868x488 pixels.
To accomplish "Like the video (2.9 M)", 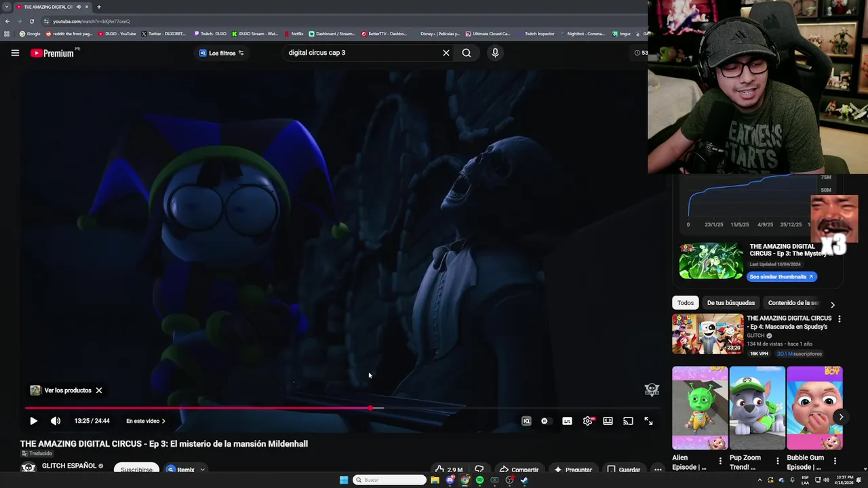I will click(449, 469).
